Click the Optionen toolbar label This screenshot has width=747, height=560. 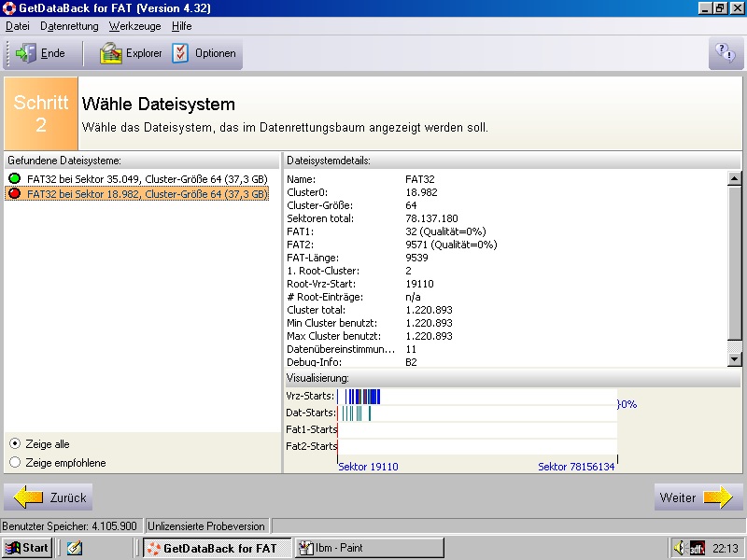coord(216,53)
